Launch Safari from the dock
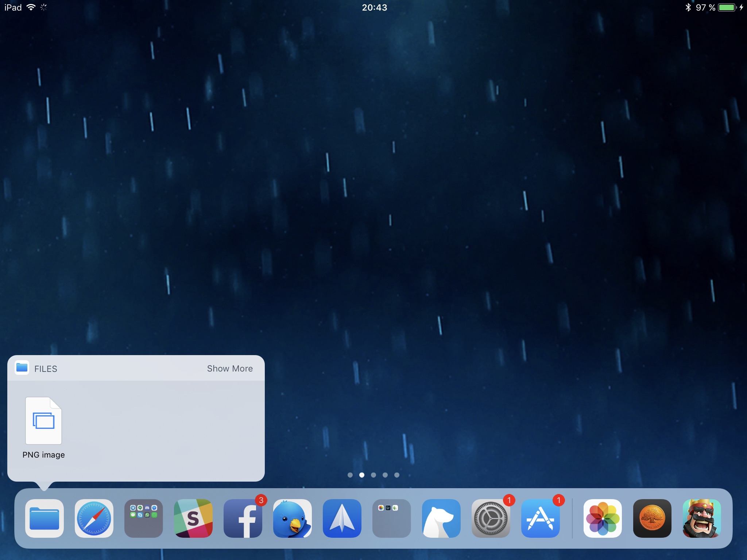Screen dimensions: 747x560 click(x=94, y=518)
